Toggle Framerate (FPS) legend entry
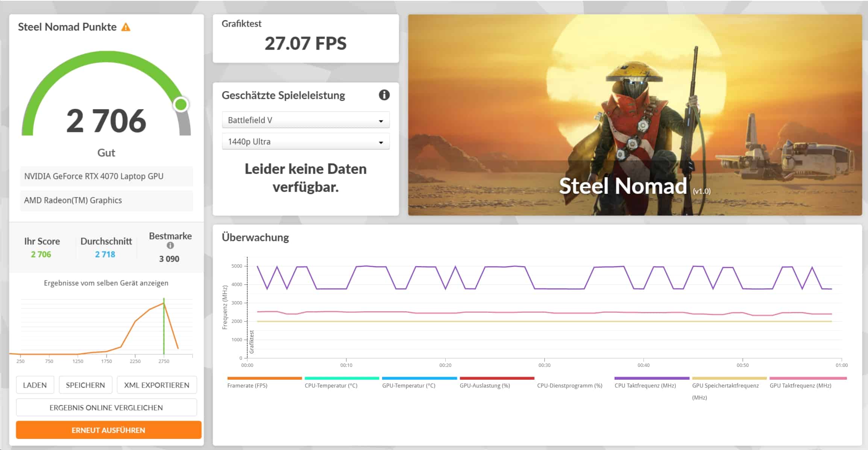The height and width of the screenshot is (450, 868). (x=247, y=385)
